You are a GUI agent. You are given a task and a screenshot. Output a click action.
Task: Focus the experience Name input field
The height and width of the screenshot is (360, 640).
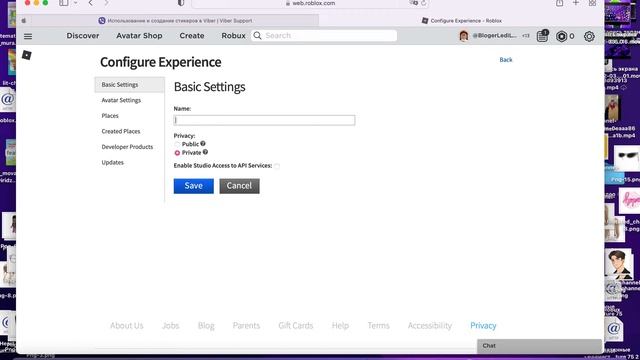coord(264,120)
